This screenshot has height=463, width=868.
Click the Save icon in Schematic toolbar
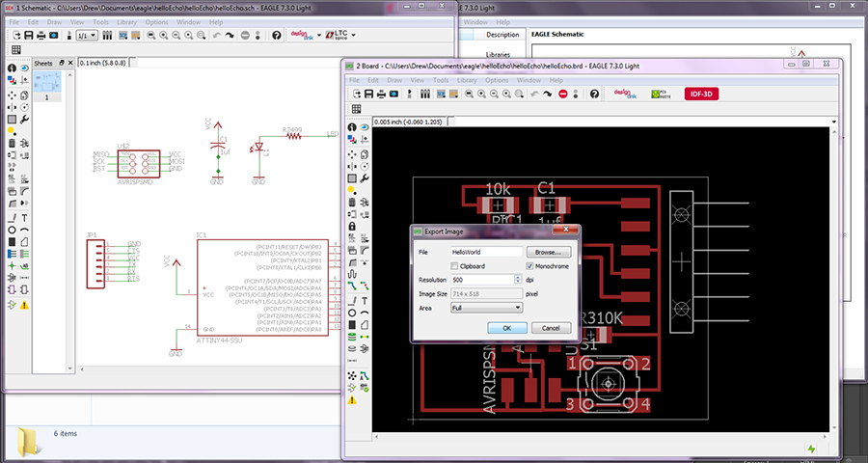pyautogui.click(x=28, y=36)
